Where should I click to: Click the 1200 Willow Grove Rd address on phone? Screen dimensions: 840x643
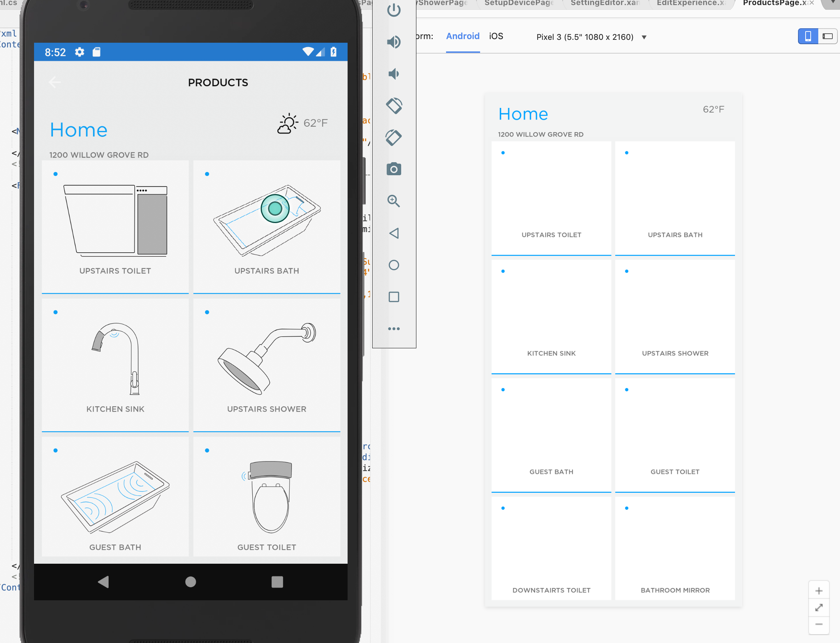99,155
